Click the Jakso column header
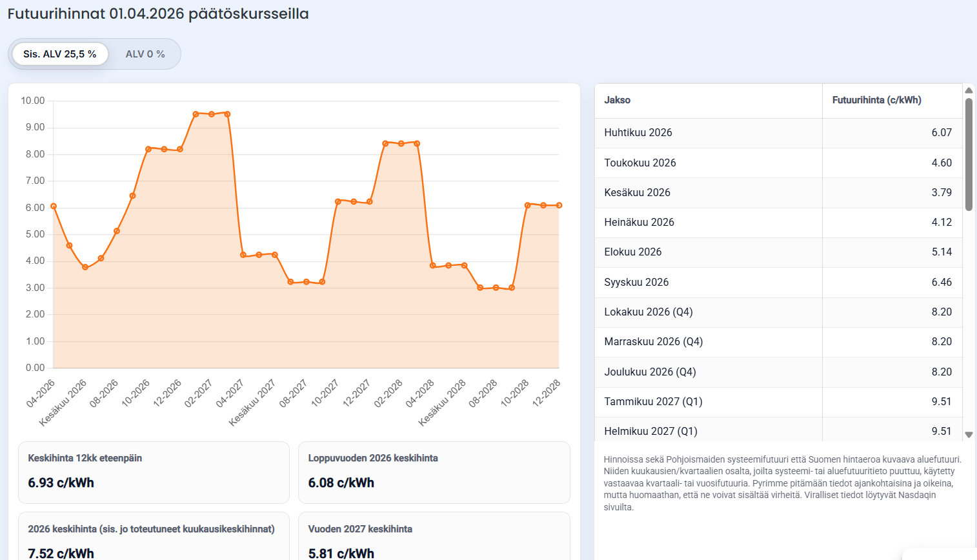This screenshot has width=977, height=560. click(x=618, y=100)
